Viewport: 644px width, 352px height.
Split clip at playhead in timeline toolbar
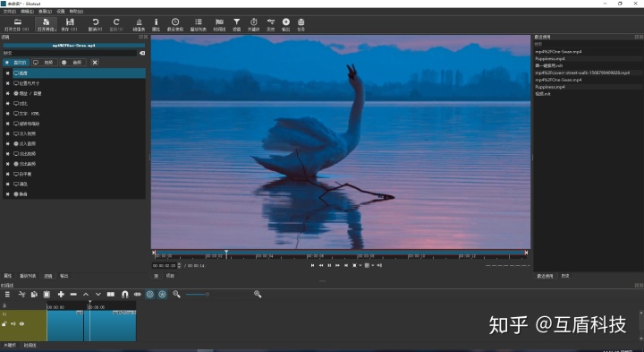(x=111, y=294)
